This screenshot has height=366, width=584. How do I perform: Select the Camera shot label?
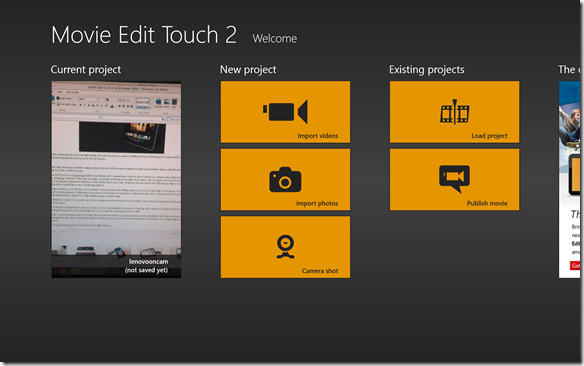point(320,271)
